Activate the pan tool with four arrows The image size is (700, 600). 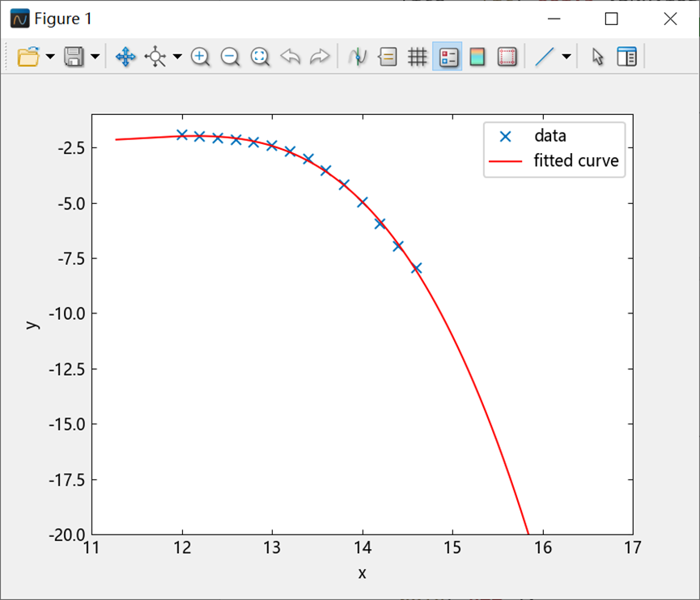coord(125,57)
